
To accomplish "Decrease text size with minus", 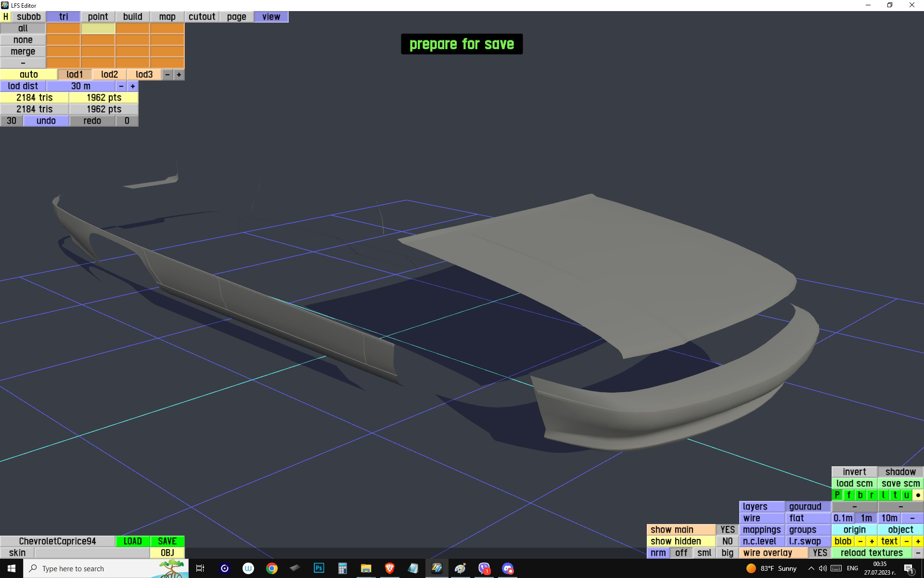I will [x=907, y=541].
